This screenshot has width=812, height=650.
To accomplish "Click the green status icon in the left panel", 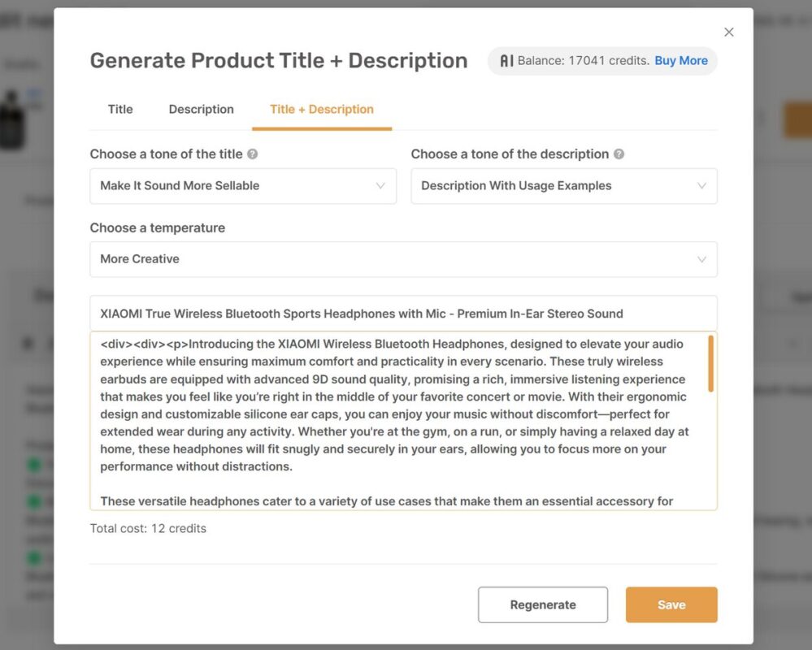I will [33, 464].
